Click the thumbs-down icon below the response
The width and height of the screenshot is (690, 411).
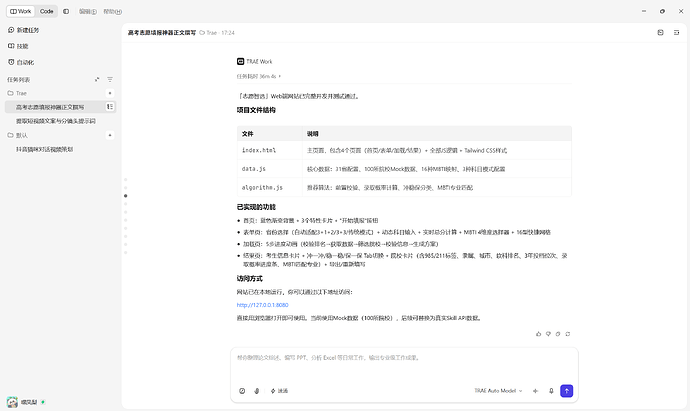pyautogui.click(x=548, y=334)
